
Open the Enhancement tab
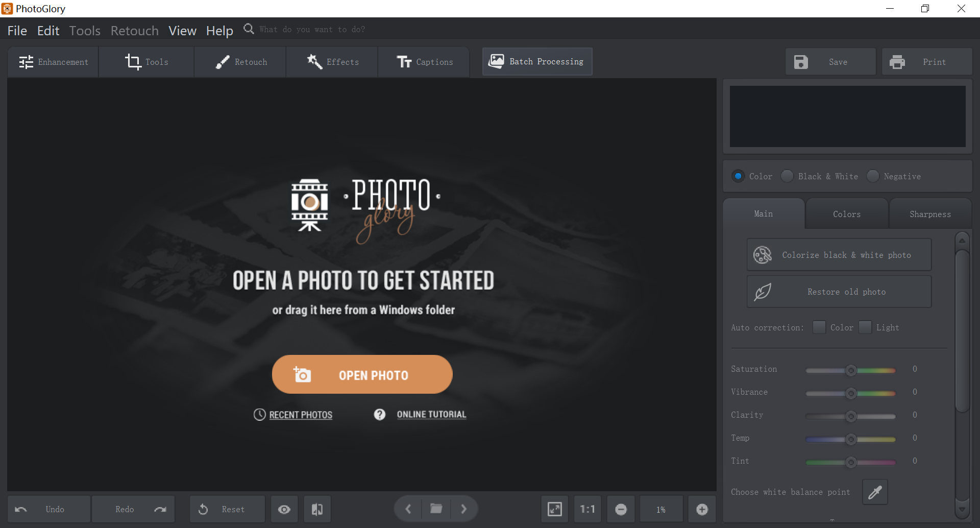click(53, 62)
